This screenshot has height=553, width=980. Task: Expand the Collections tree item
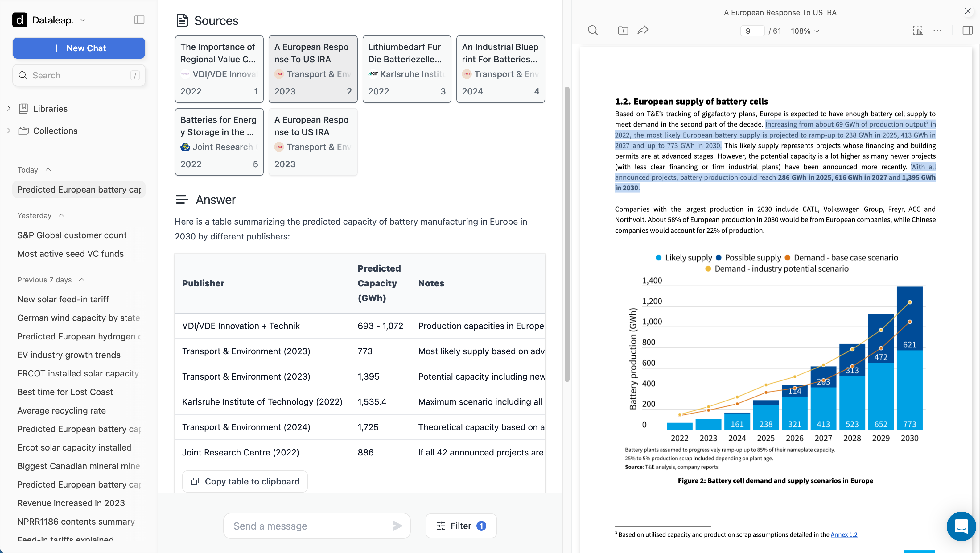pyautogui.click(x=9, y=131)
